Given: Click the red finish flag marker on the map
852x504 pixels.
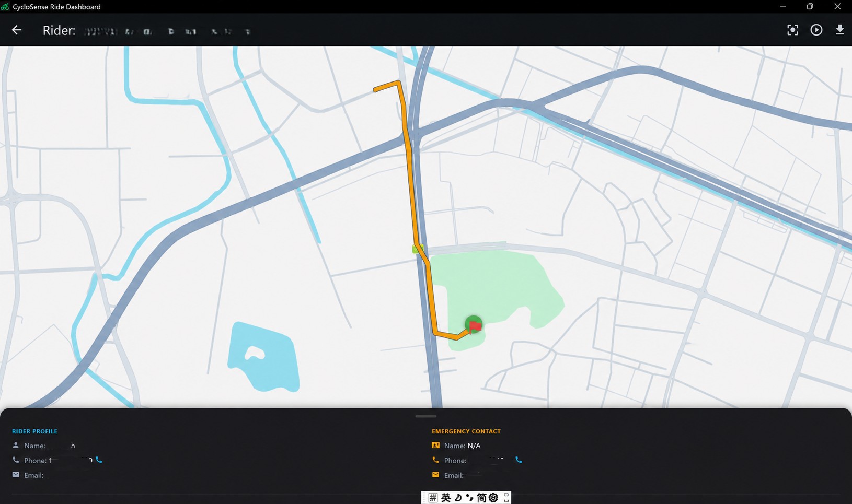Looking at the screenshot, I should (475, 326).
